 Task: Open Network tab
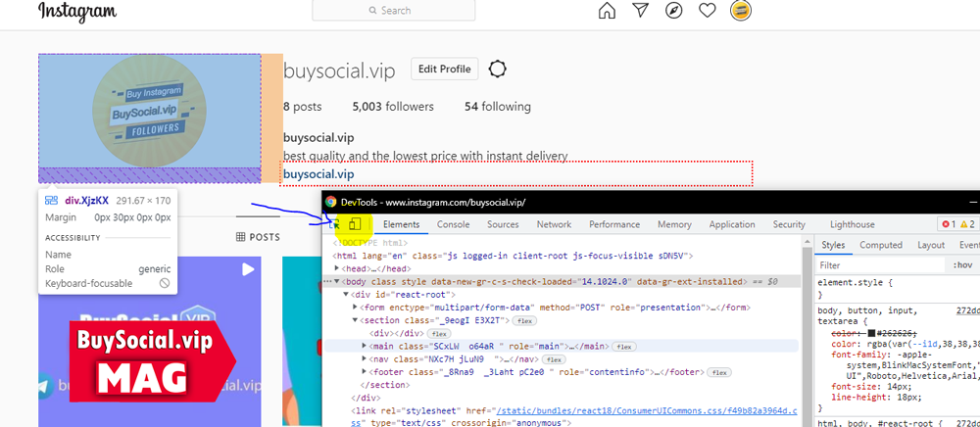pyautogui.click(x=554, y=224)
